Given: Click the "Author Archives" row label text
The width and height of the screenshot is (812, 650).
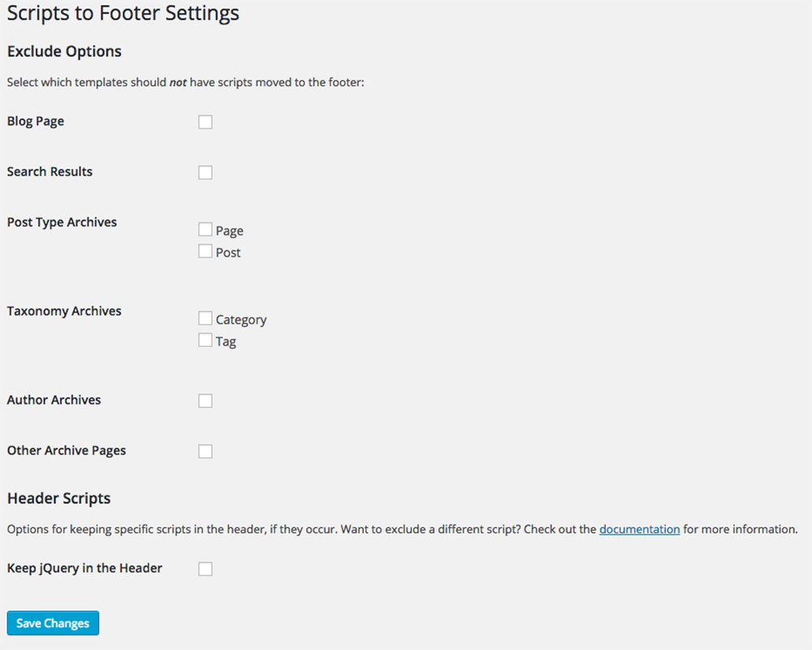Looking at the screenshot, I should click(54, 400).
